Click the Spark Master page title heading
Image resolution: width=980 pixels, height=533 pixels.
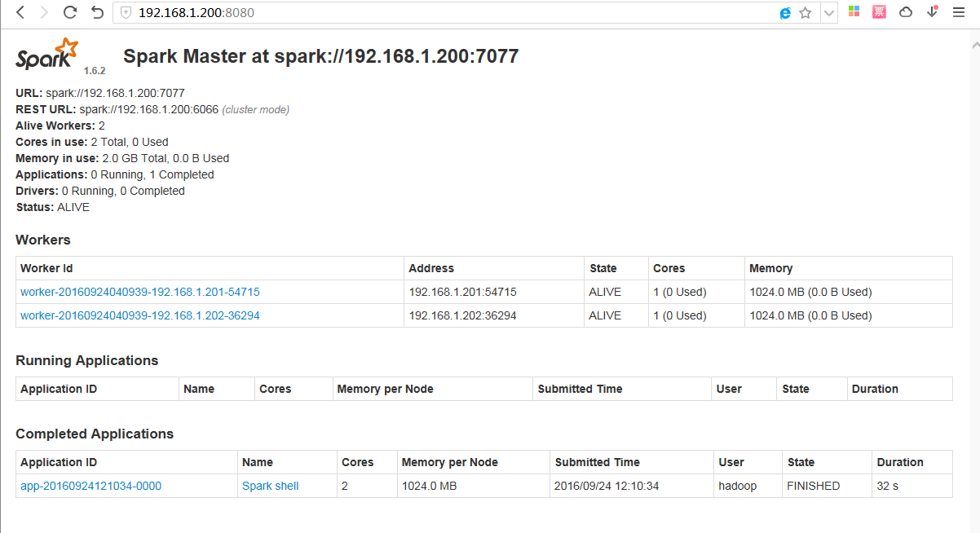point(320,56)
